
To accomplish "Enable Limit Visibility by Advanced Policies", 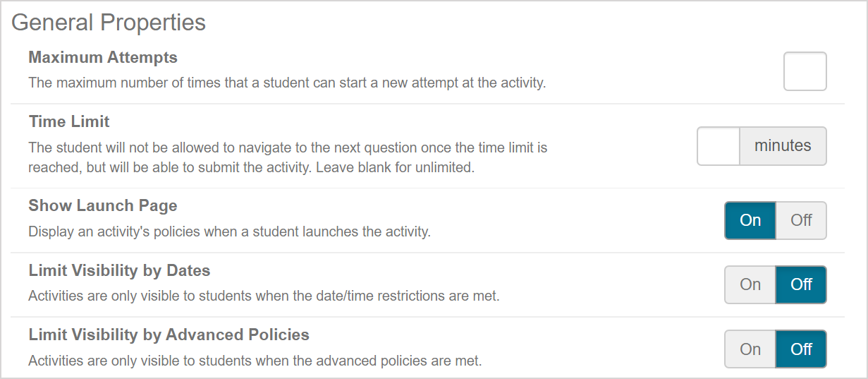I will point(750,349).
